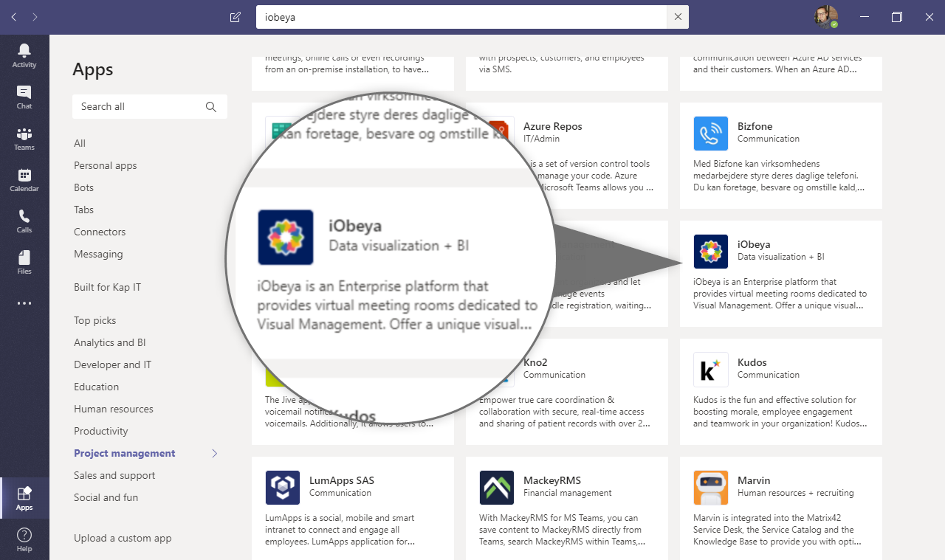Show more apps ellipsis in sidebar

[x=24, y=303]
